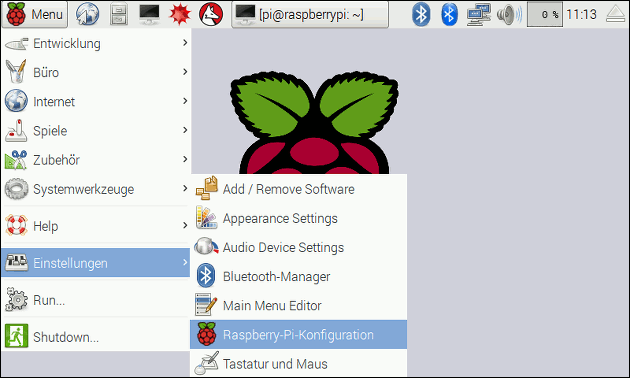
Task: Click the 11:13 clock
Action: 581,14
